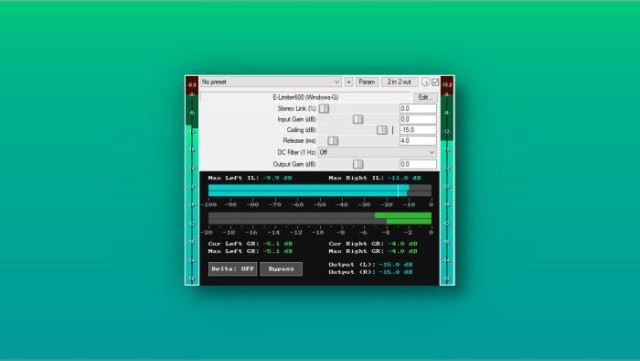Click the Output Gain slider handle

(x=358, y=164)
